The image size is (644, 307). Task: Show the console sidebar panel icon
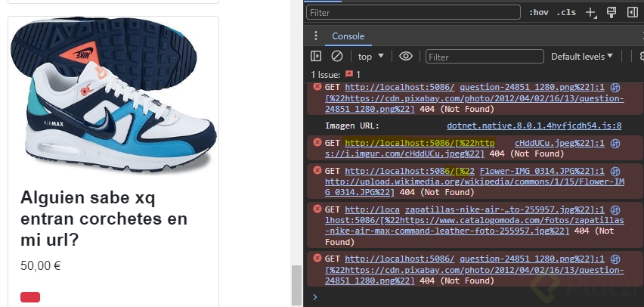click(x=316, y=56)
